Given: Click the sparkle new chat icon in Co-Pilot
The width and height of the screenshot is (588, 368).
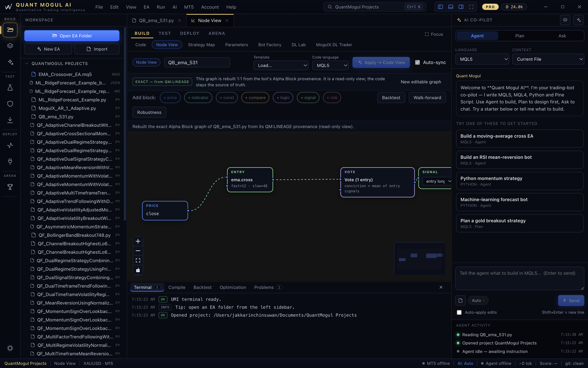Looking at the screenshot, I should (x=578, y=20).
